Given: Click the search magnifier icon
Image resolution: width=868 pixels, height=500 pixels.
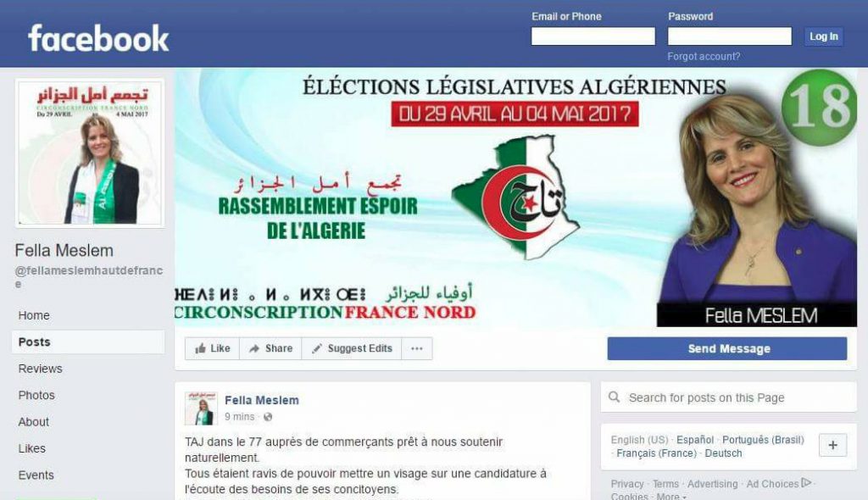Looking at the screenshot, I should click(x=614, y=397).
